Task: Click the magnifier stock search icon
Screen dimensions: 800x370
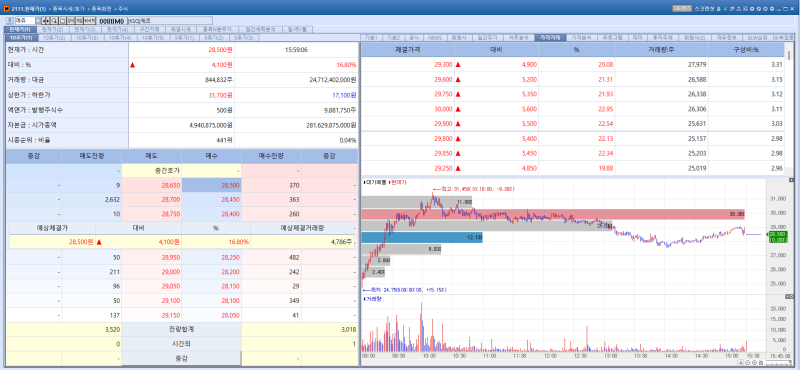Action: pyautogui.click(x=54, y=20)
